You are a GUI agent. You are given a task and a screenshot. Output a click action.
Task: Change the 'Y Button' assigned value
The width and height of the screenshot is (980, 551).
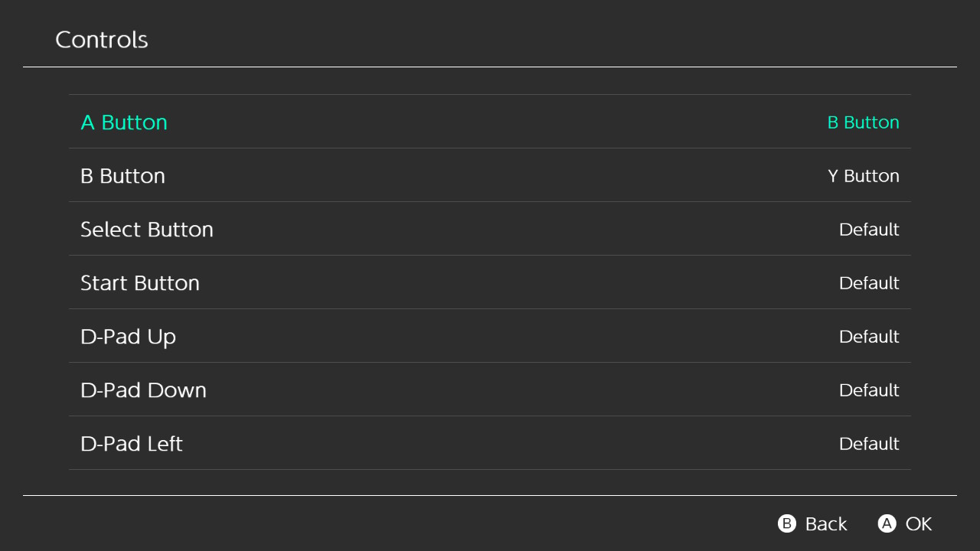[x=863, y=176]
